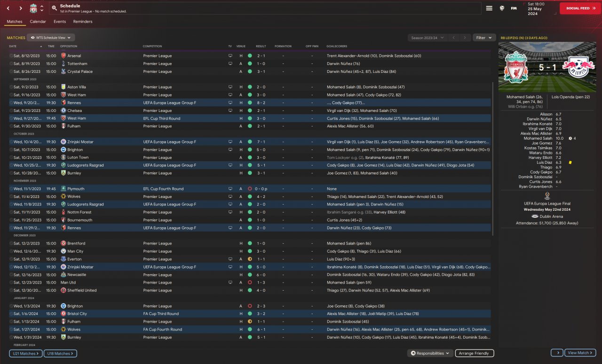Open the hamburger menu icon
The height and width of the screenshot is (364, 602).
[x=489, y=8]
